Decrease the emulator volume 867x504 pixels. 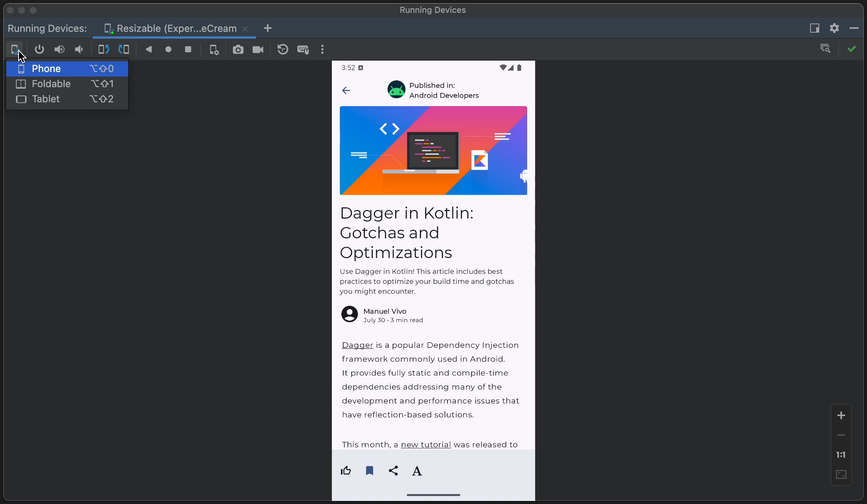79,50
